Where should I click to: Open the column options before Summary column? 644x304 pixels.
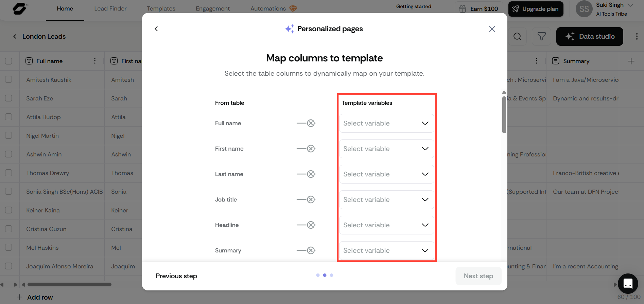click(x=537, y=61)
